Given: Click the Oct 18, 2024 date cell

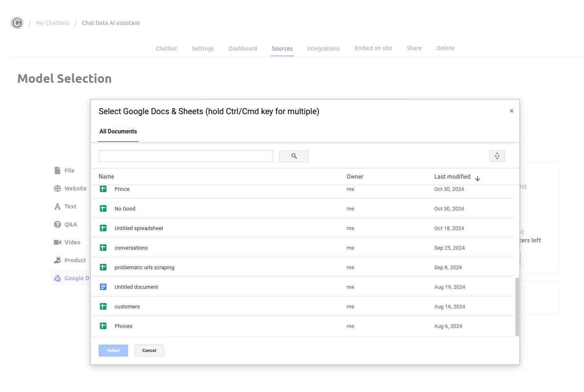Looking at the screenshot, I should (x=449, y=228).
